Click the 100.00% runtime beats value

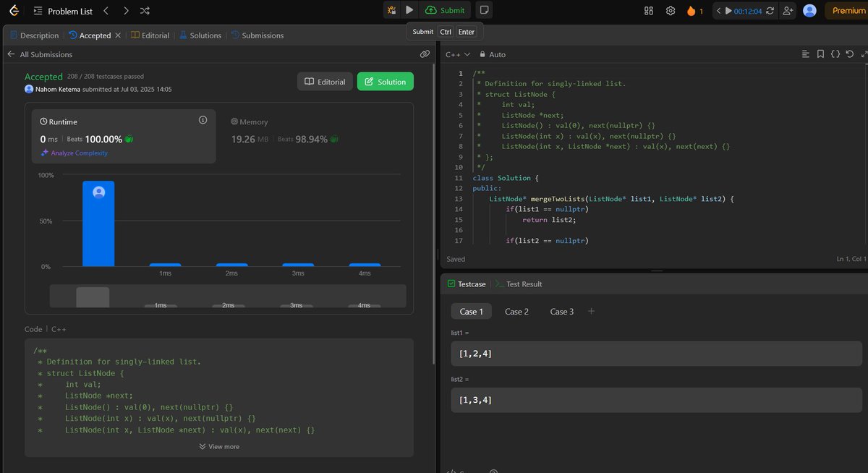pyautogui.click(x=105, y=139)
